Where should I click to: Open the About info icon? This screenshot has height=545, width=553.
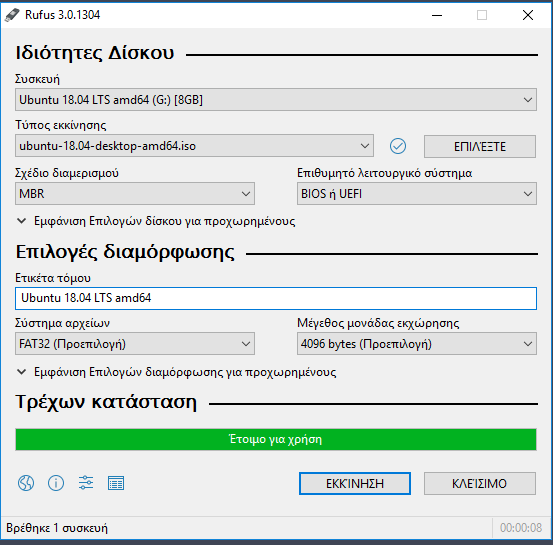click(x=56, y=483)
